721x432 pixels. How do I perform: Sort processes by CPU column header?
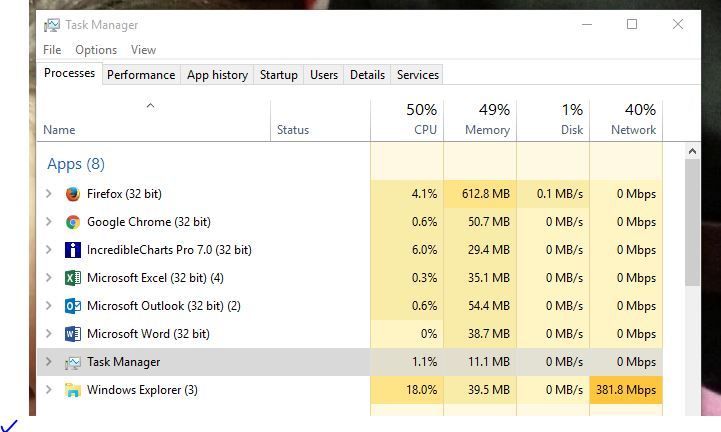click(x=407, y=120)
